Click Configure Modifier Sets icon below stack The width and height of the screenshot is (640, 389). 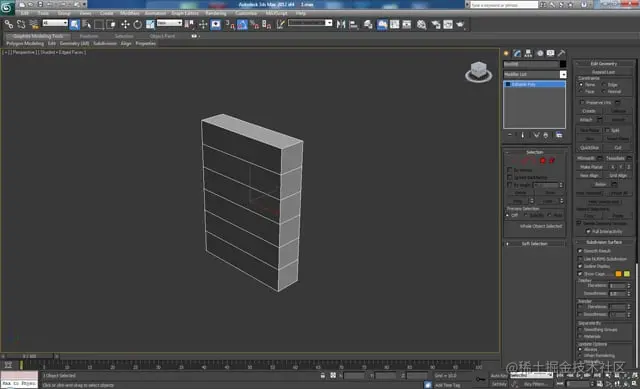click(559, 135)
